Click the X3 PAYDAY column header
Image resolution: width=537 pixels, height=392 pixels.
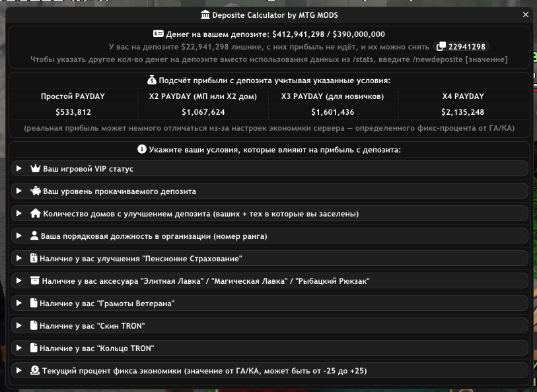pyautogui.click(x=332, y=96)
